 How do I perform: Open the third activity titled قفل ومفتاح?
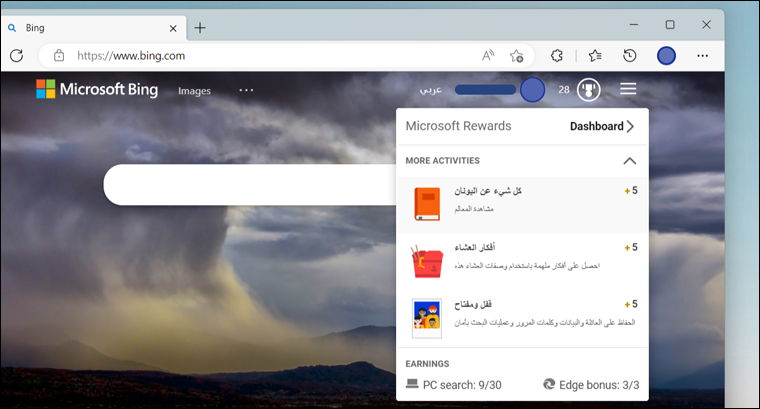(x=522, y=318)
